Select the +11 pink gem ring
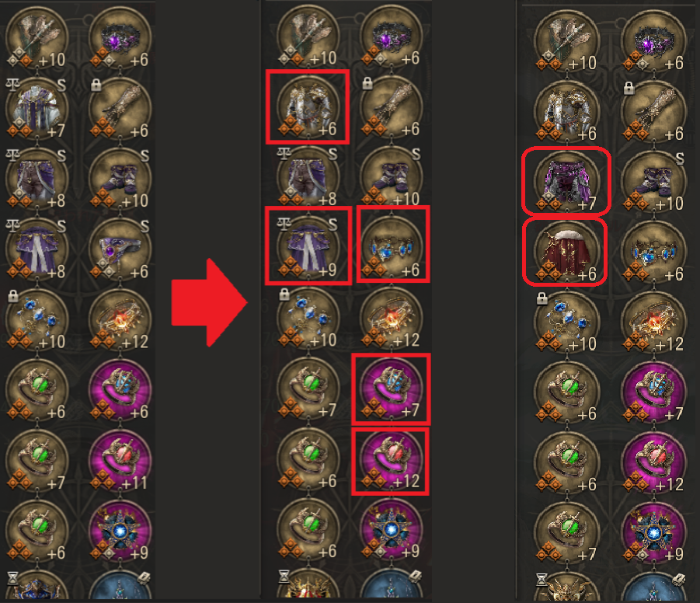Viewport: 700px width, 603px height. (x=120, y=461)
